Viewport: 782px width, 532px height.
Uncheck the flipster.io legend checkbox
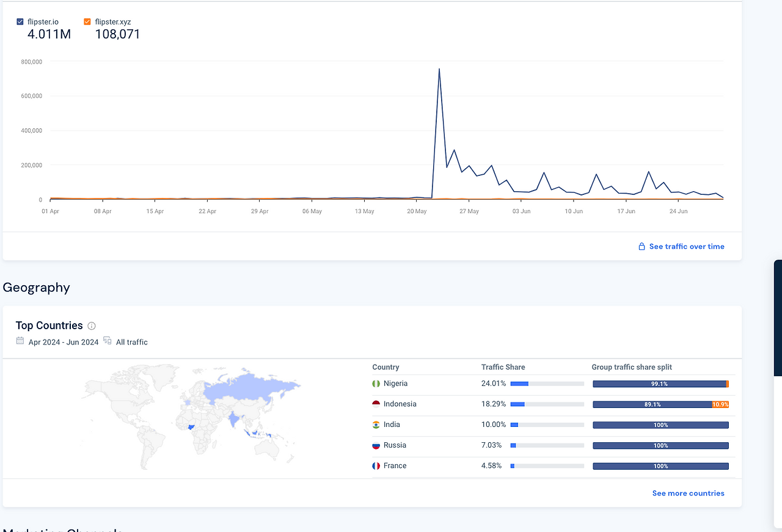tap(20, 21)
